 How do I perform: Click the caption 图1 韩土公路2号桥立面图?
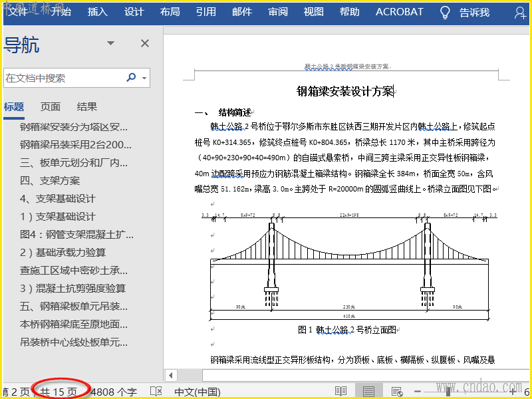pos(346,330)
